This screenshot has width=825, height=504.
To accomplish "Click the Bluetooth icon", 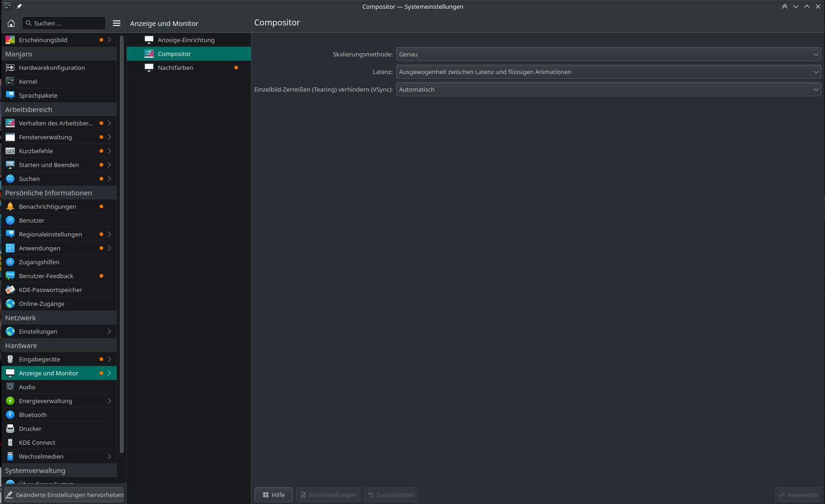I will pos(10,415).
